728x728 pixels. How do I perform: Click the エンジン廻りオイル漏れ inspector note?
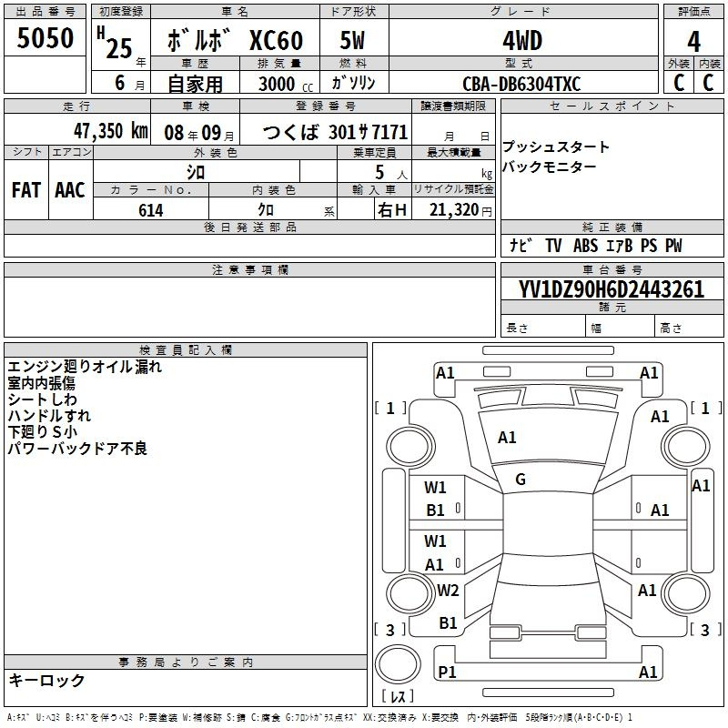tap(85, 367)
